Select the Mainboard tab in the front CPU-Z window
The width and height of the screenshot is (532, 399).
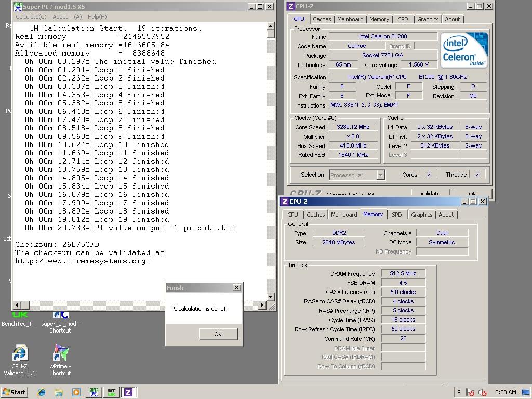(344, 215)
